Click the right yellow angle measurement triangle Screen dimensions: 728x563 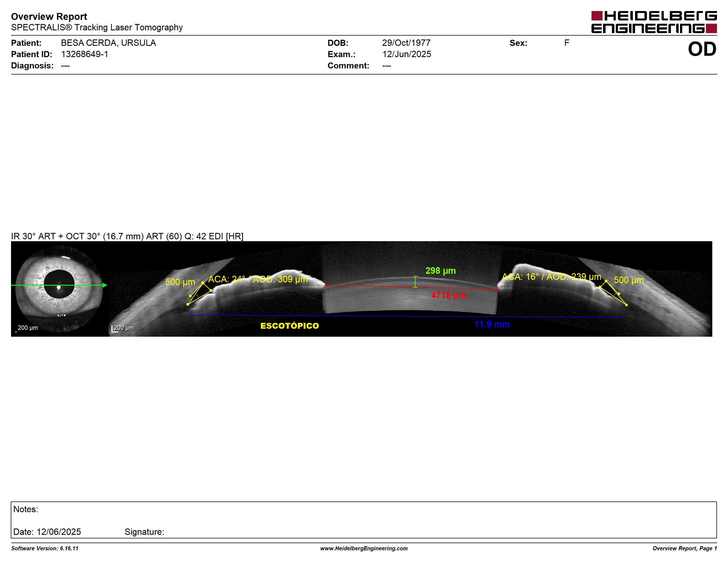(x=613, y=293)
